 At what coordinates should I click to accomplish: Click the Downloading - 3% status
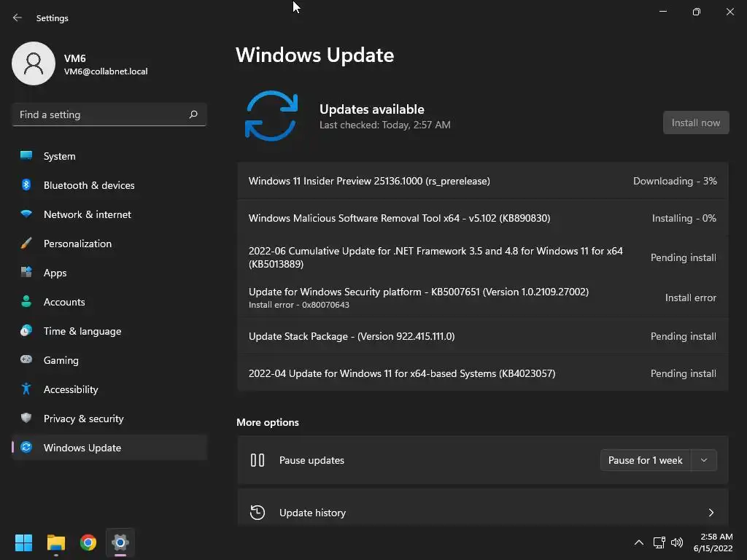click(675, 181)
